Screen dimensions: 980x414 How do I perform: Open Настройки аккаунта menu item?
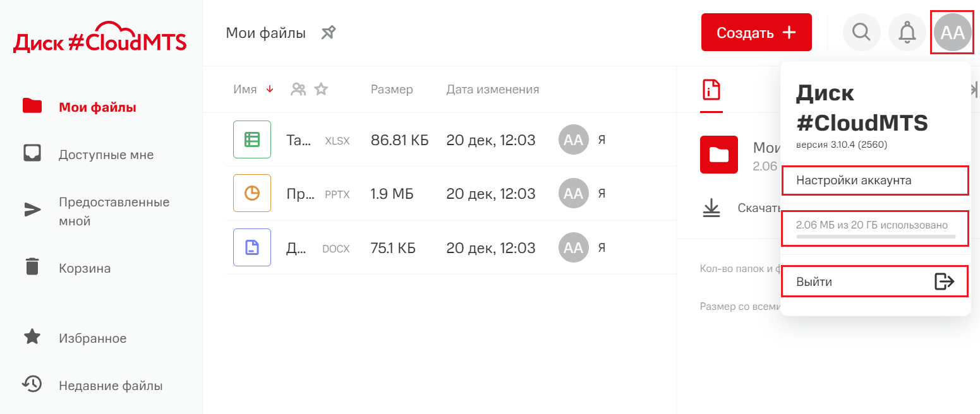(874, 180)
